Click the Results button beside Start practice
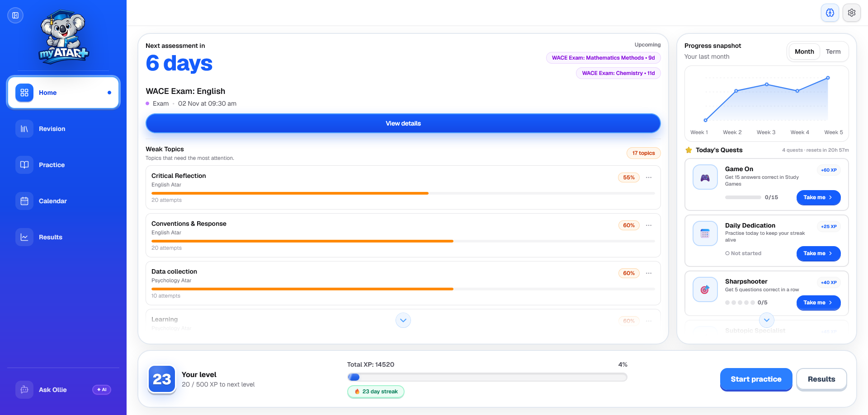 click(x=821, y=379)
